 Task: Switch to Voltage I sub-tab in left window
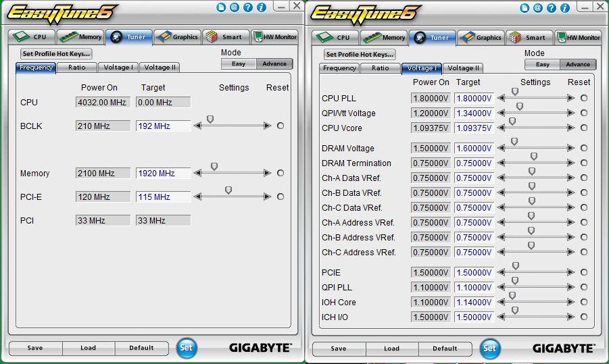click(x=118, y=68)
